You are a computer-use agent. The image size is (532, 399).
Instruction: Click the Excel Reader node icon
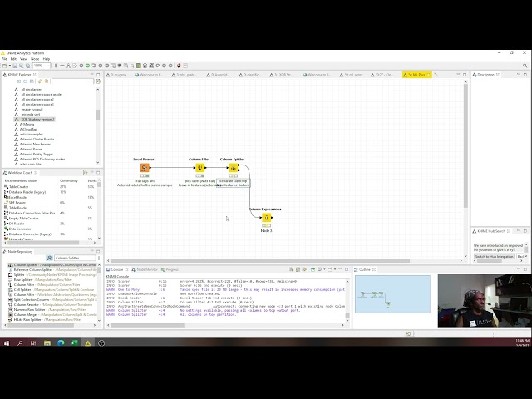pyautogui.click(x=145, y=167)
